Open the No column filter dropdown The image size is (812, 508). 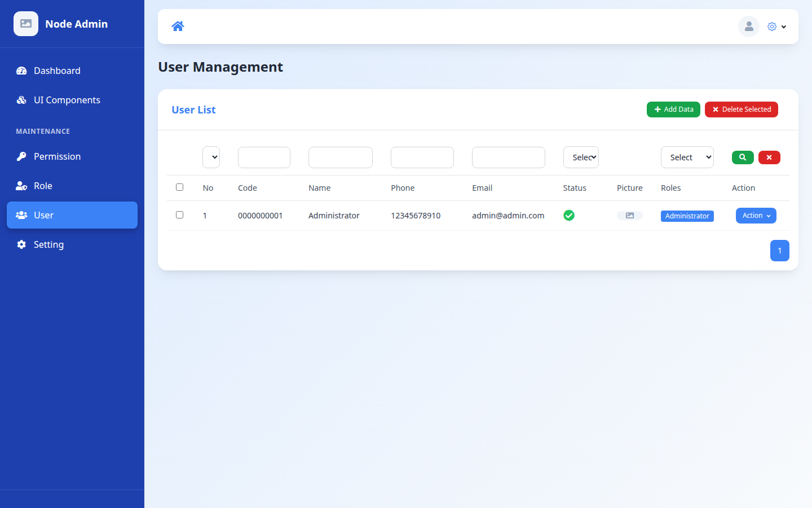(211, 157)
